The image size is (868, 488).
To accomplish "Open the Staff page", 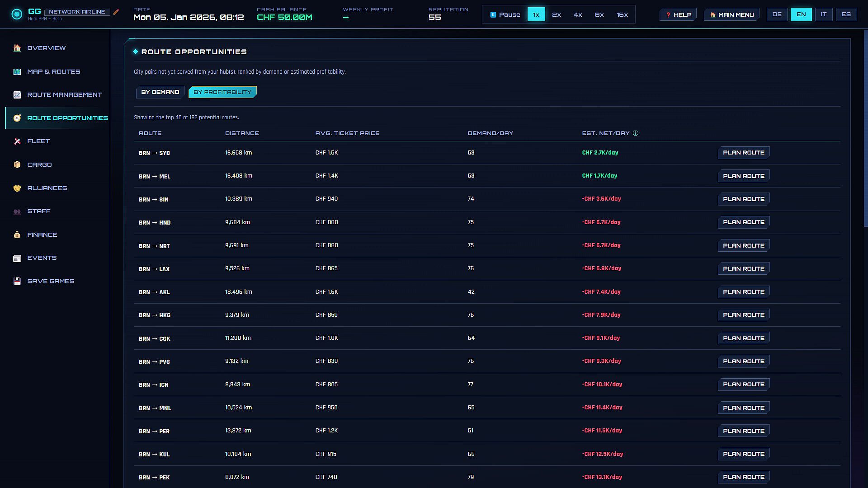I will pos(57,211).
